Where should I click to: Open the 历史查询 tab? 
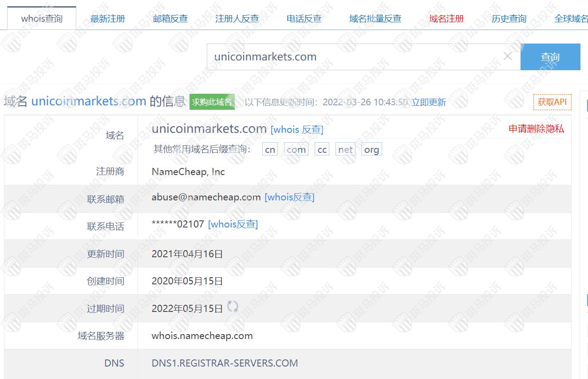pyautogui.click(x=509, y=19)
